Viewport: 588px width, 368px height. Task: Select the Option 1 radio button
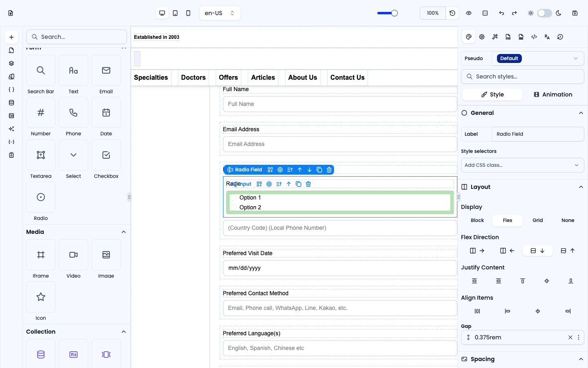tap(234, 197)
